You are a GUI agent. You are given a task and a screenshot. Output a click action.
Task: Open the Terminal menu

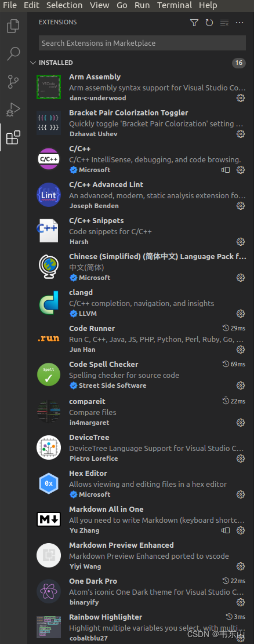175,5
